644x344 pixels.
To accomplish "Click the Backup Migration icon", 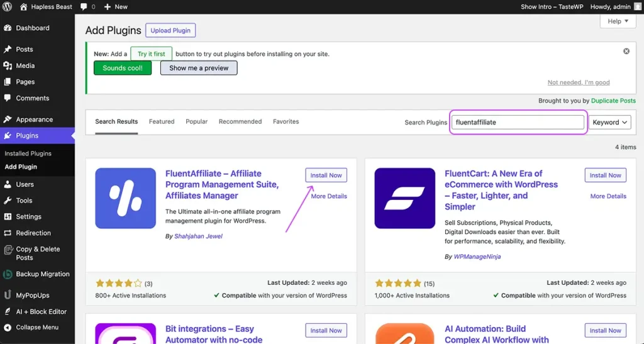I will (8, 274).
